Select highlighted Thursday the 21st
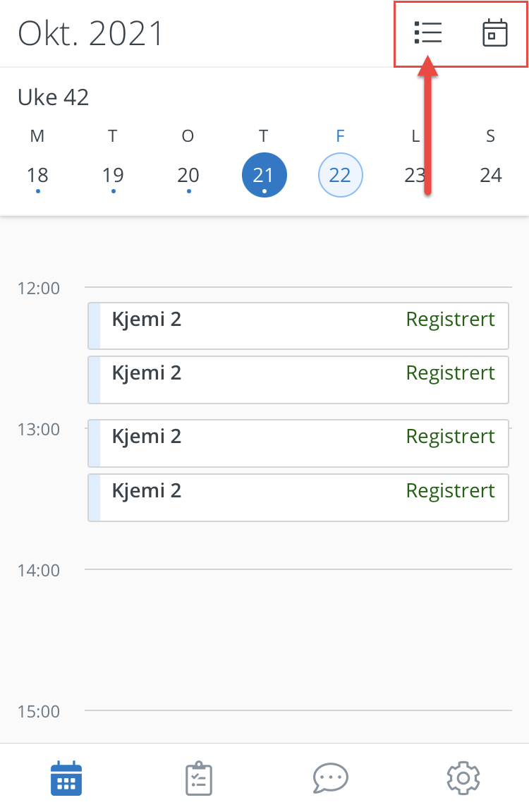529x812 pixels. (x=264, y=175)
